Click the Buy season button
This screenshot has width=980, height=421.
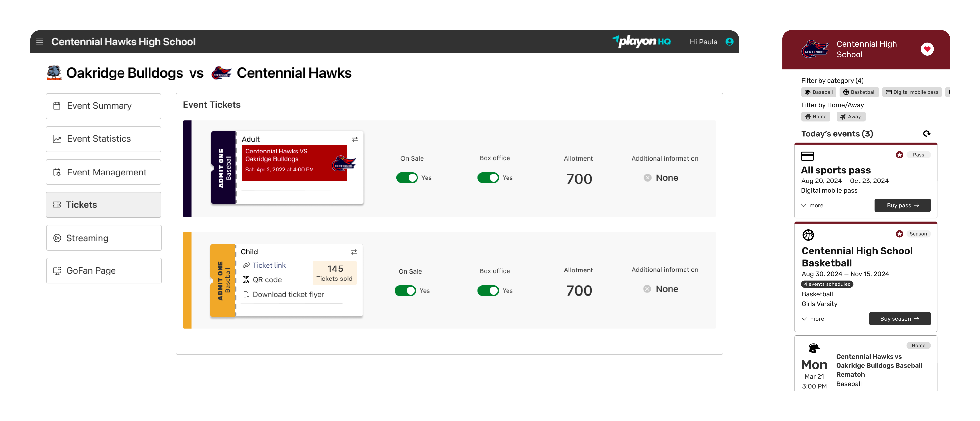(x=900, y=319)
